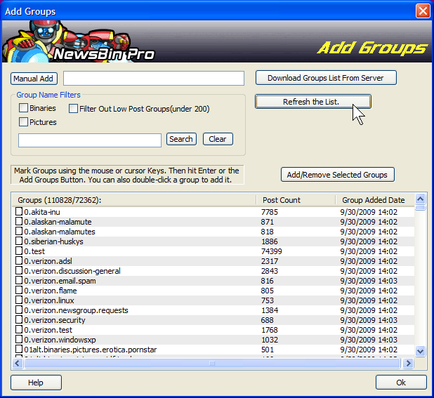This screenshot has height=398, width=434.
Task: Check the 0.verizon.flame checkbox
Action: click(x=19, y=290)
